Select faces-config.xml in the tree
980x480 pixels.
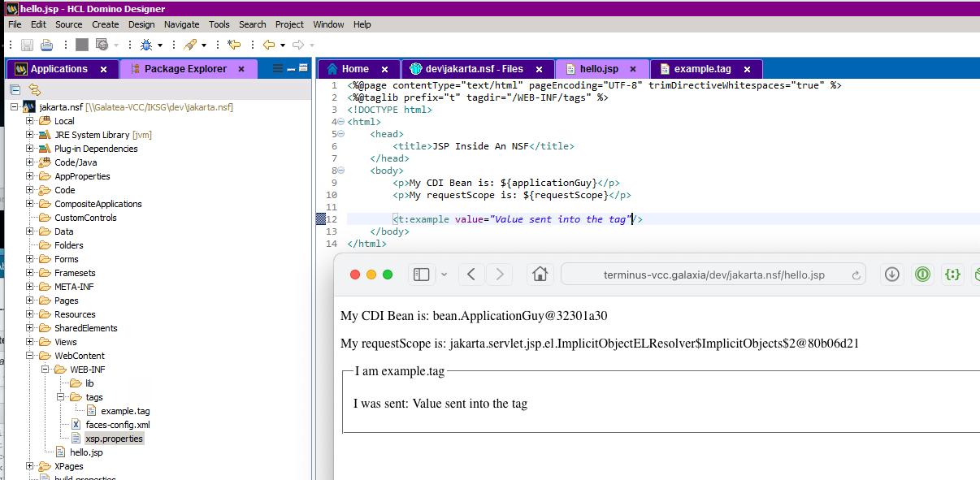pos(117,425)
